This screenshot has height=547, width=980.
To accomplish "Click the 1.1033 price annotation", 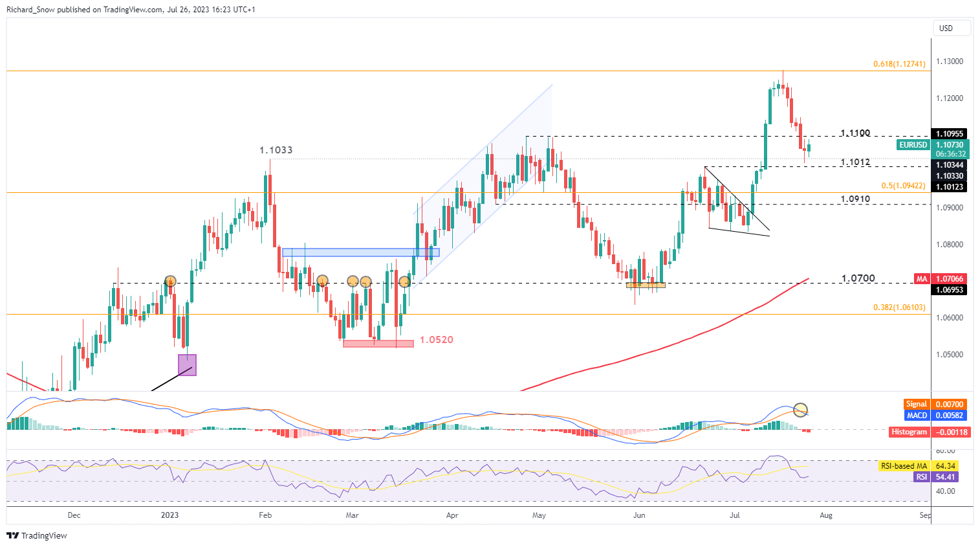I will (276, 150).
